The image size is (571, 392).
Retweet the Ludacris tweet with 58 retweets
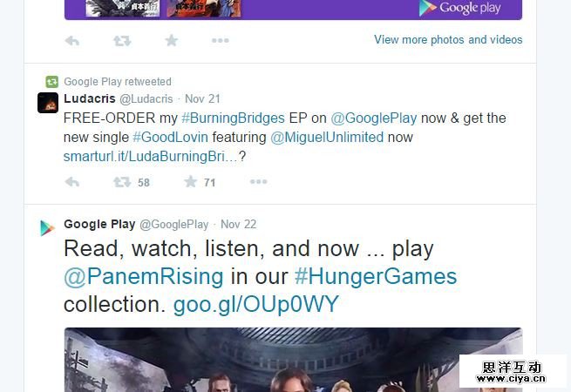[x=122, y=181]
